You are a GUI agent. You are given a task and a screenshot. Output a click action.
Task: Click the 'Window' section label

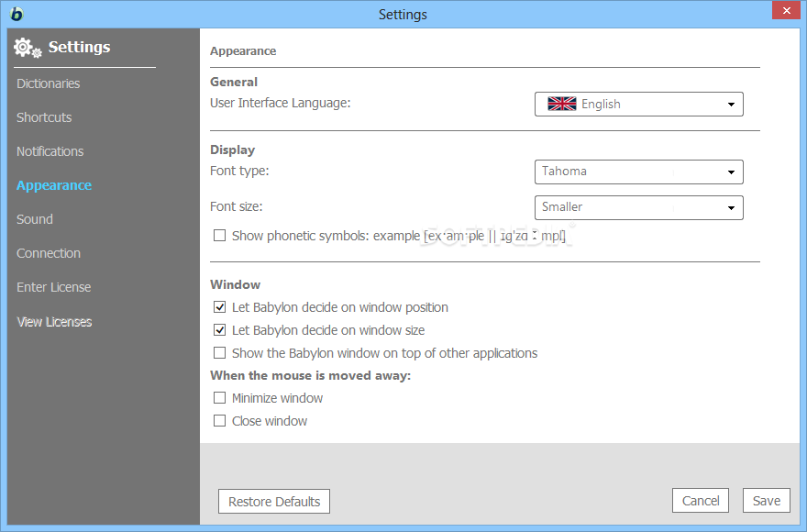tap(235, 284)
